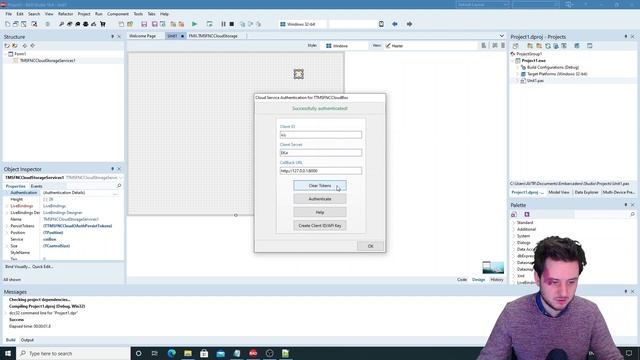This screenshot has height=360, width=640.
Task: Select Form1 in the Structure tree
Action: (20, 54)
